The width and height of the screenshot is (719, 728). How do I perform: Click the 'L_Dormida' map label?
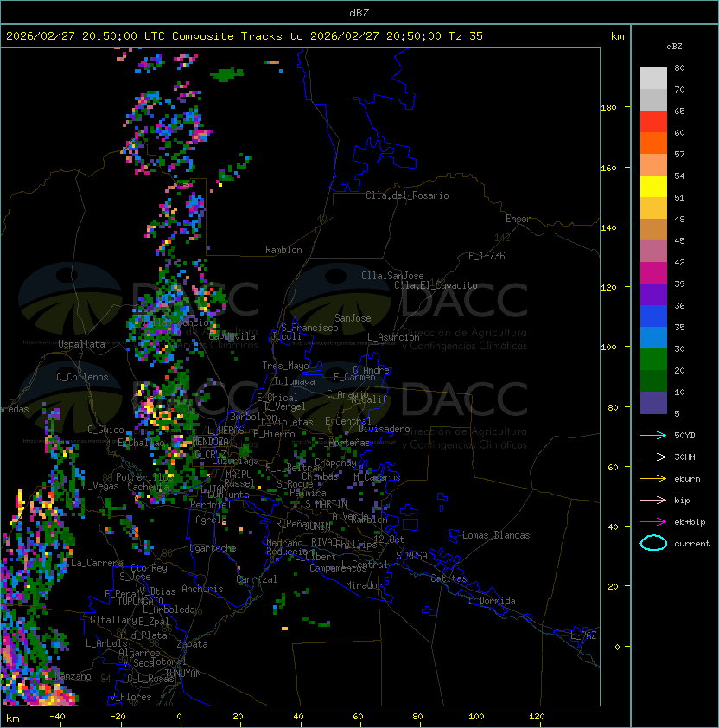point(492,601)
